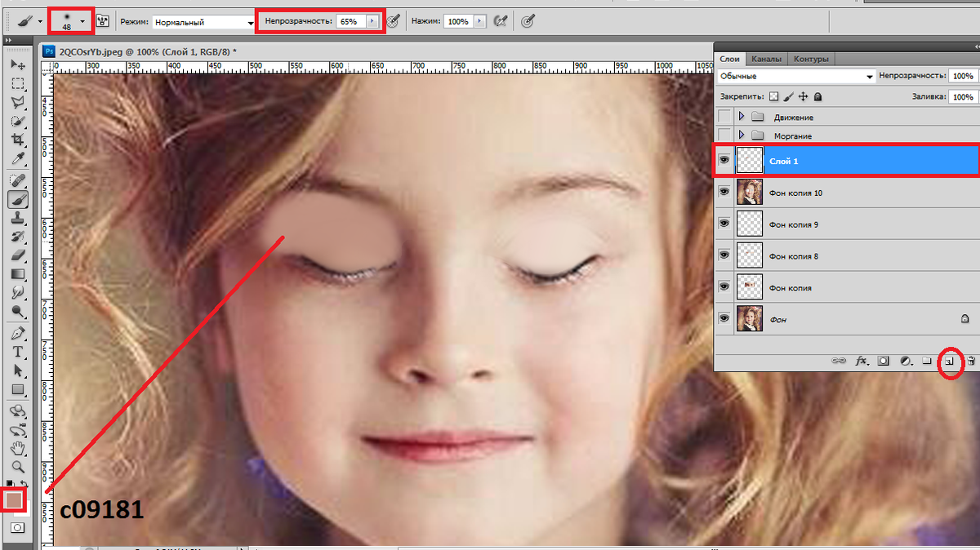This screenshot has height=550, width=980.
Task: Toggle lock position
Action: (804, 96)
